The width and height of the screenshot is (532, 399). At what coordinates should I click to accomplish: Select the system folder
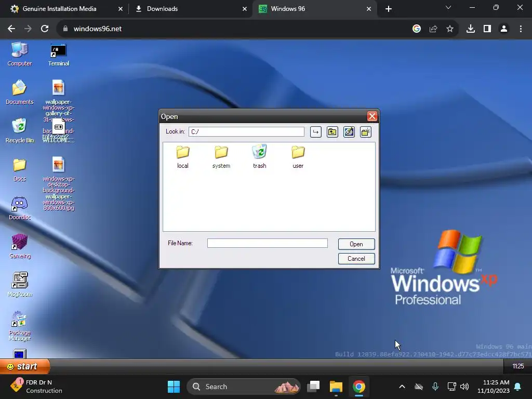[x=221, y=157]
